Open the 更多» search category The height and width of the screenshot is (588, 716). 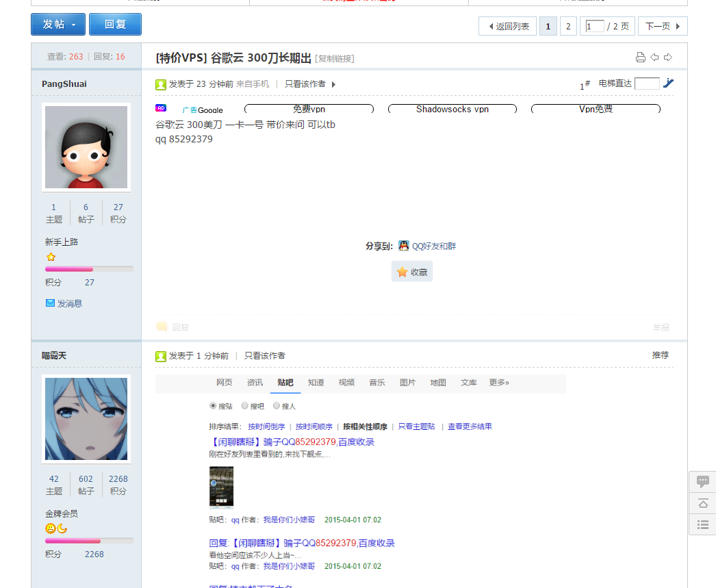[x=499, y=382]
